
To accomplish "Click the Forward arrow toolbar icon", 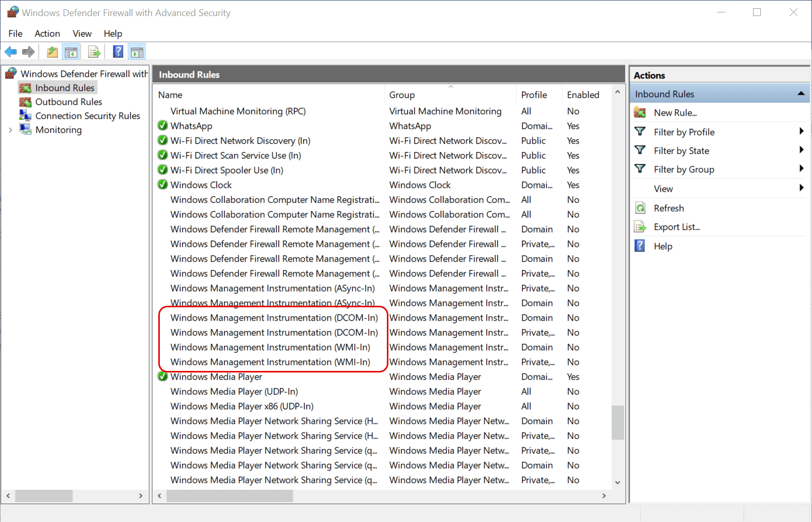I will (28, 52).
